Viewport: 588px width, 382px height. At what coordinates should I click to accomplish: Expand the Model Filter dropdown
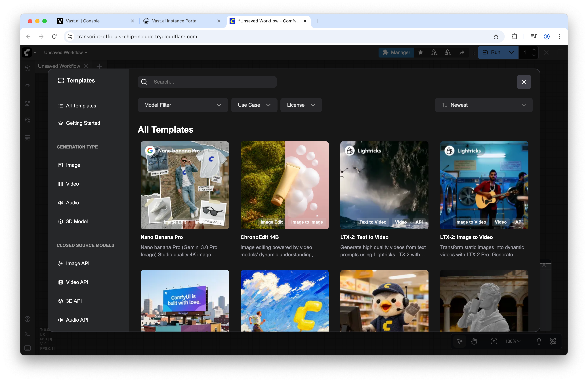pyautogui.click(x=183, y=105)
